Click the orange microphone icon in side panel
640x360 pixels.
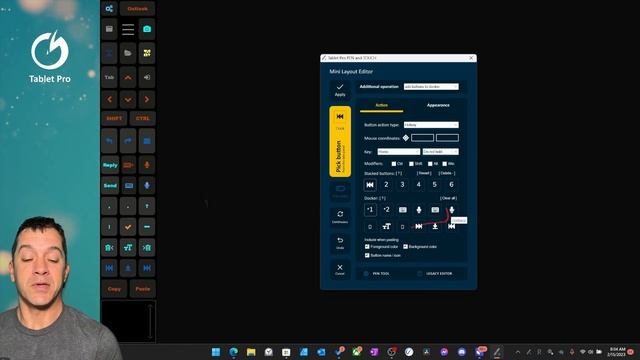[147, 165]
